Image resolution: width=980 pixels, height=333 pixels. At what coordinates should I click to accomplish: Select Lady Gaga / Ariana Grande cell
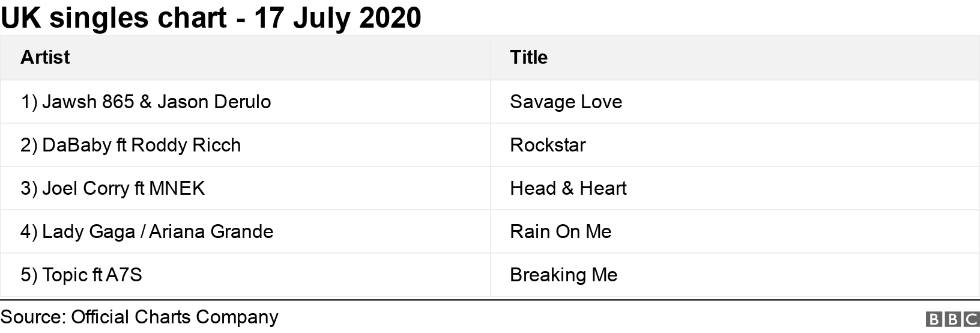click(x=245, y=231)
